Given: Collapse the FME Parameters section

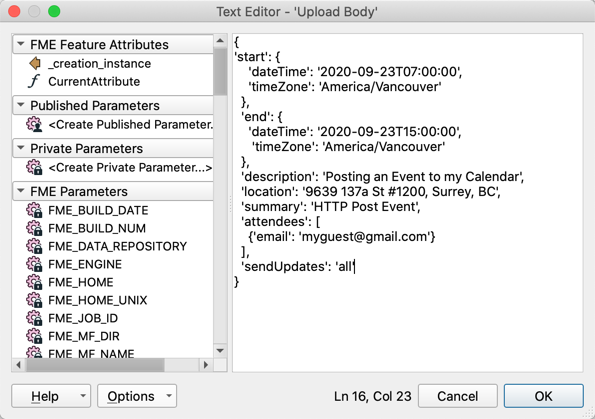Looking at the screenshot, I should 21,191.
